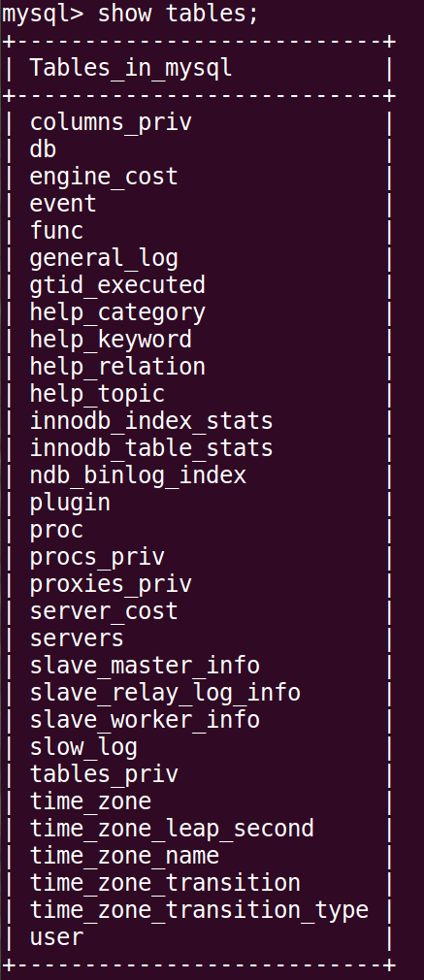Viewport: 424px width, 980px height.
Task: Click the Tables_in_mysql column header
Action: point(131,68)
